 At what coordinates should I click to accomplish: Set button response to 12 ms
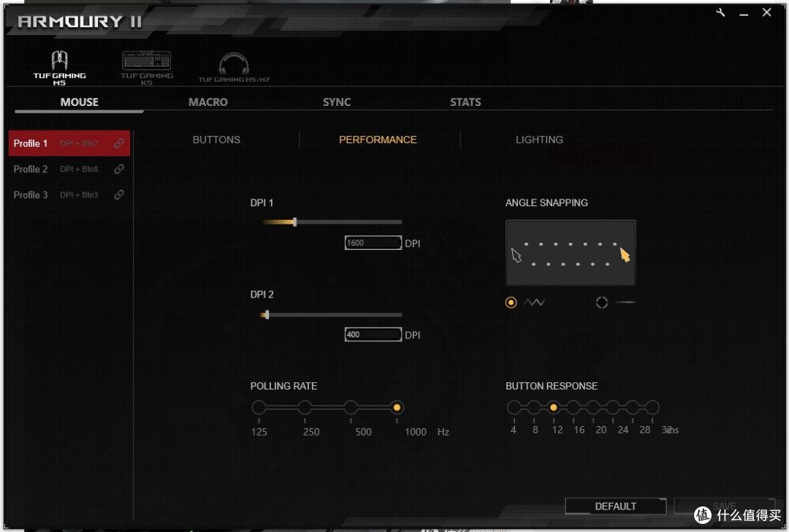[554, 407]
